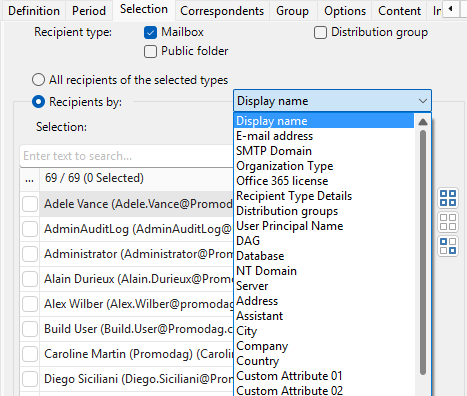Choose Organization Type option
This screenshot has width=467, height=396.
tap(324, 166)
